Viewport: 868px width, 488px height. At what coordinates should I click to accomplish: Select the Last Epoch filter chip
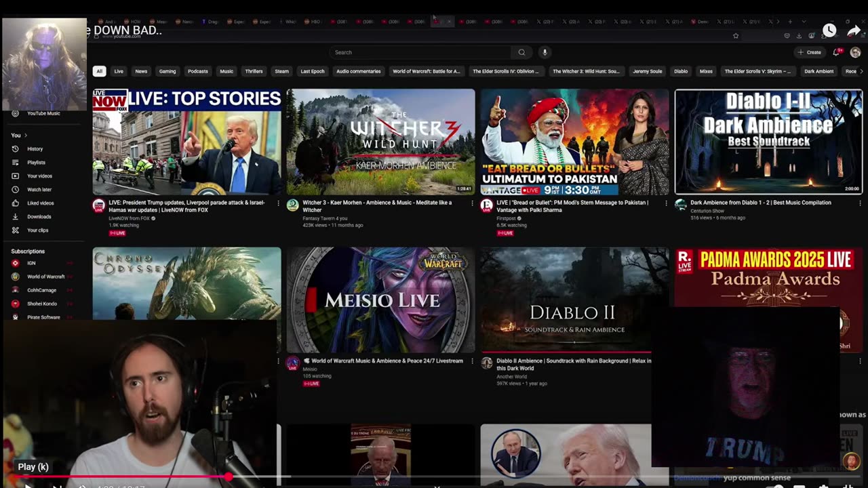click(313, 71)
